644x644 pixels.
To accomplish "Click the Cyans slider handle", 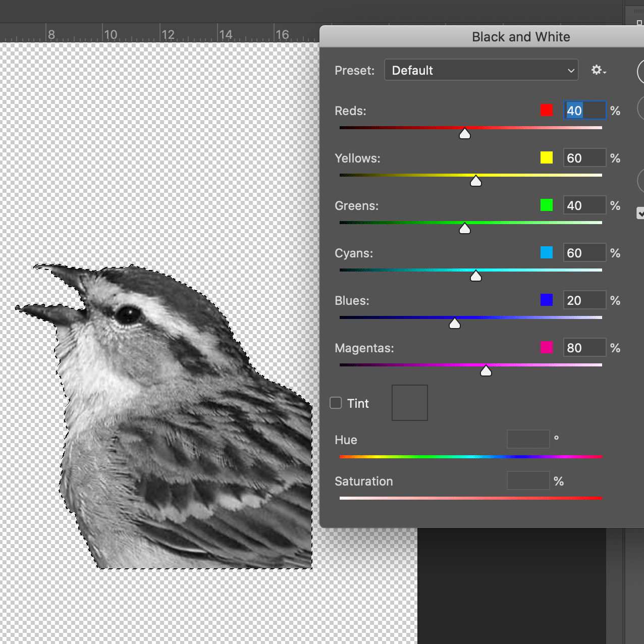I will click(x=476, y=276).
